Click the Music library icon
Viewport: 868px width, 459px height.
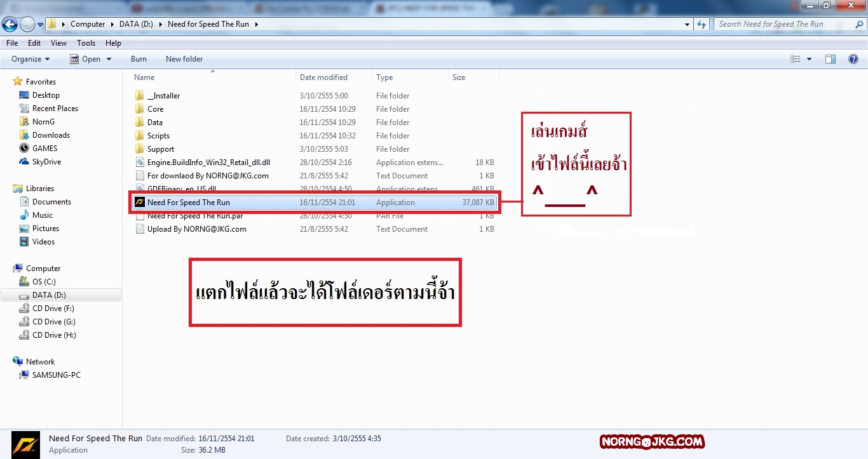click(24, 215)
